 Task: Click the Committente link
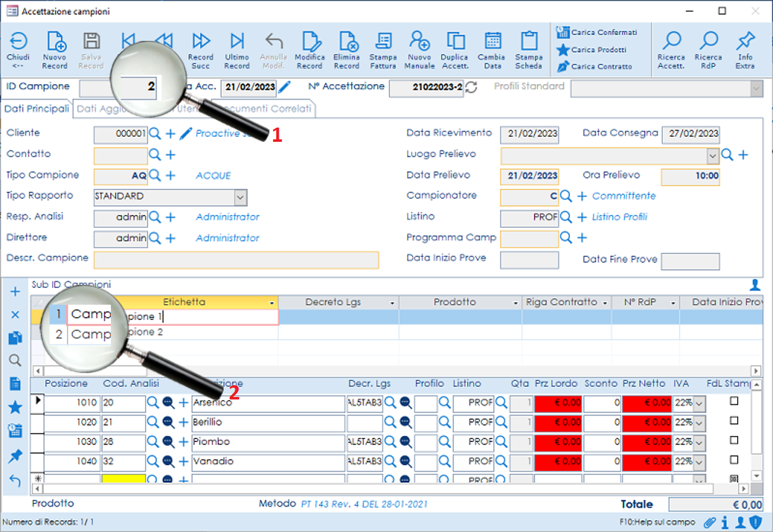(624, 196)
